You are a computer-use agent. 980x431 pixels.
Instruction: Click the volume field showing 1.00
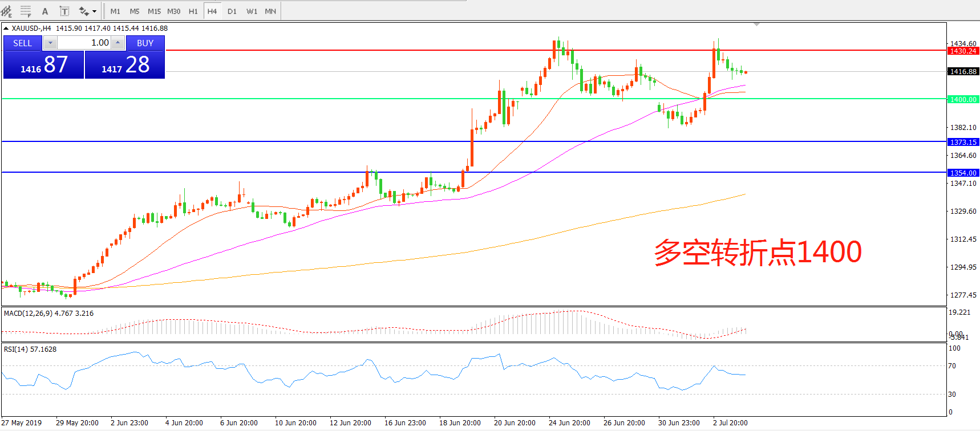coord(84,43)
